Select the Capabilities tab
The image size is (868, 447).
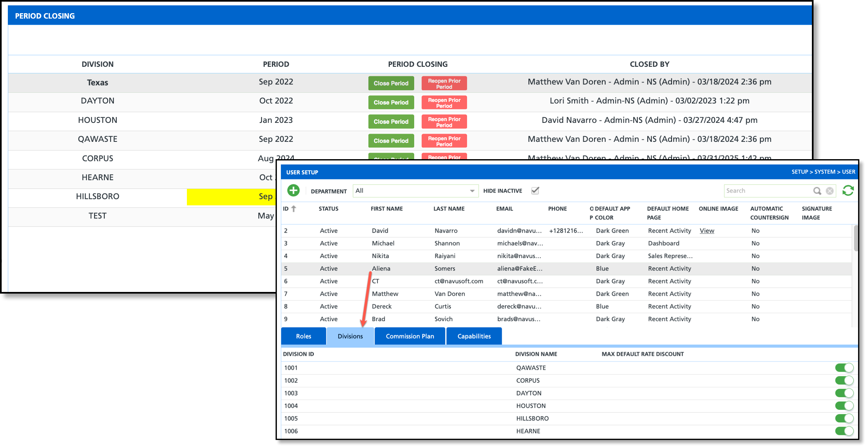pos(474,336)
